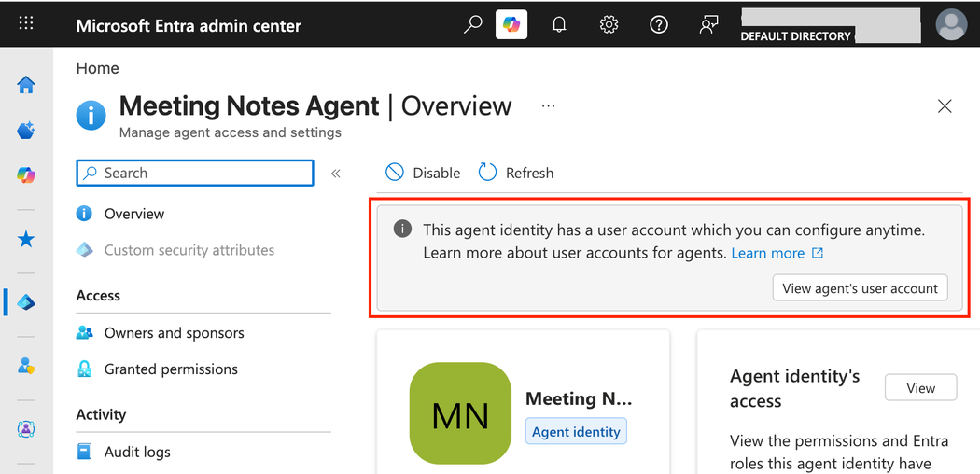Click the Microsoft Entra admin center title
The height and width of the screenshot is (474, 980).
pos(189,25)
